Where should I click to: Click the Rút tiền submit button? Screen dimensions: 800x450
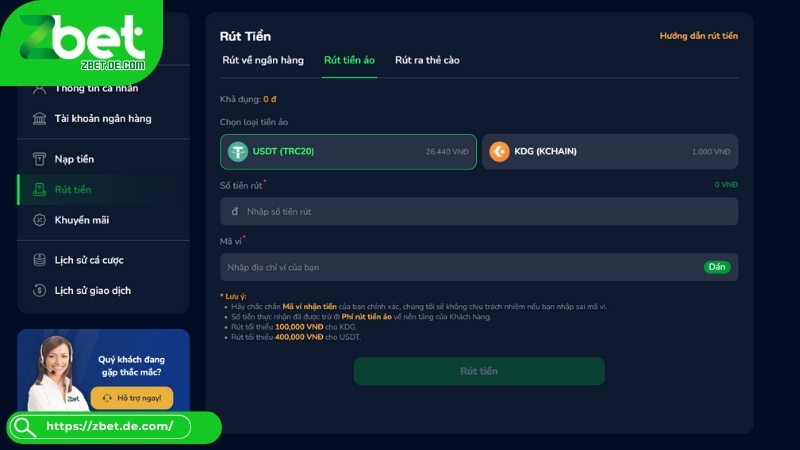click(x=479, y=371)
